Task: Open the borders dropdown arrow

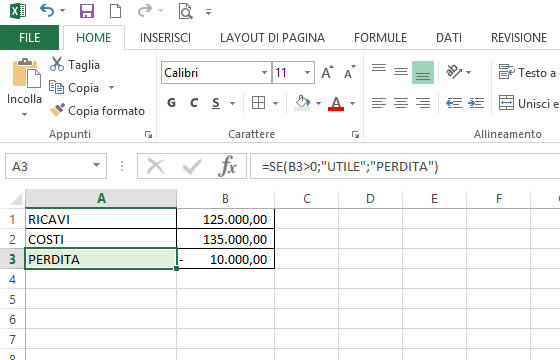Action: 275,104
